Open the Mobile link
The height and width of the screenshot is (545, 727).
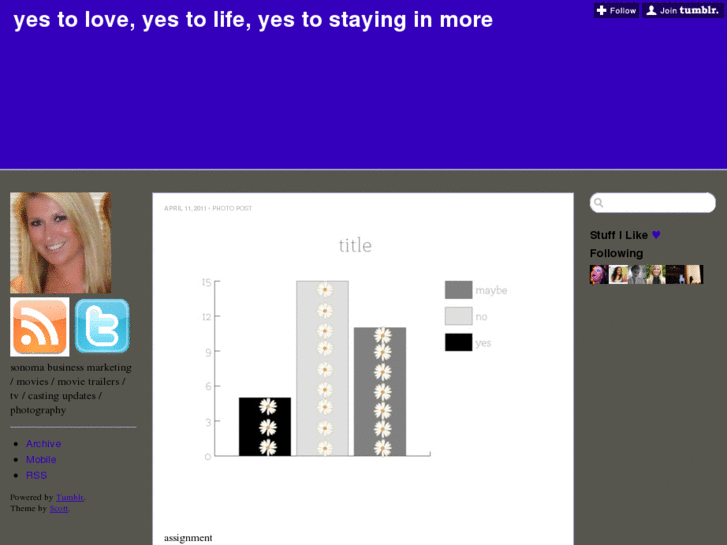[x=41, y=460]
